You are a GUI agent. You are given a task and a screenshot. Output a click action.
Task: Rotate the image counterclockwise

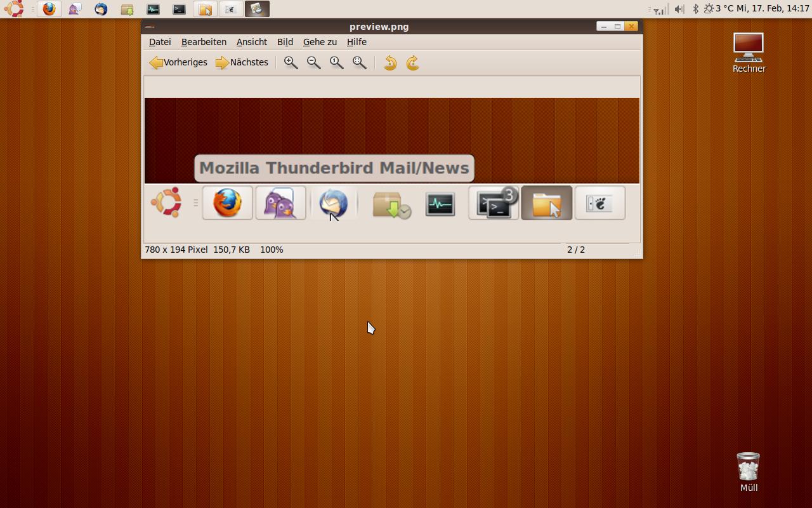click(x=390, y=62)
